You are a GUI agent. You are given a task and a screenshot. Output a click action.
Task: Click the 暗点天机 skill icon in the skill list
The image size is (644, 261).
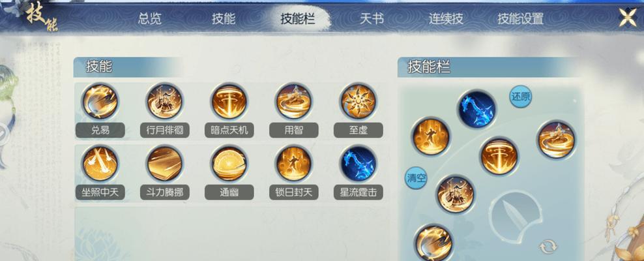coord(229,101)
